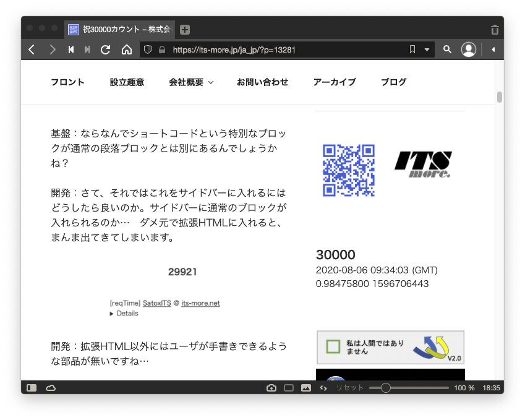Viewport: 525px width, 420px height.
Task: Go to the home page
Action: point(127,49)
